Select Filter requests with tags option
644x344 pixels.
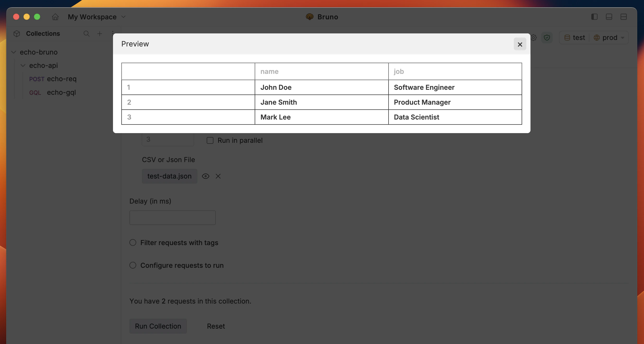pos(133,243)
